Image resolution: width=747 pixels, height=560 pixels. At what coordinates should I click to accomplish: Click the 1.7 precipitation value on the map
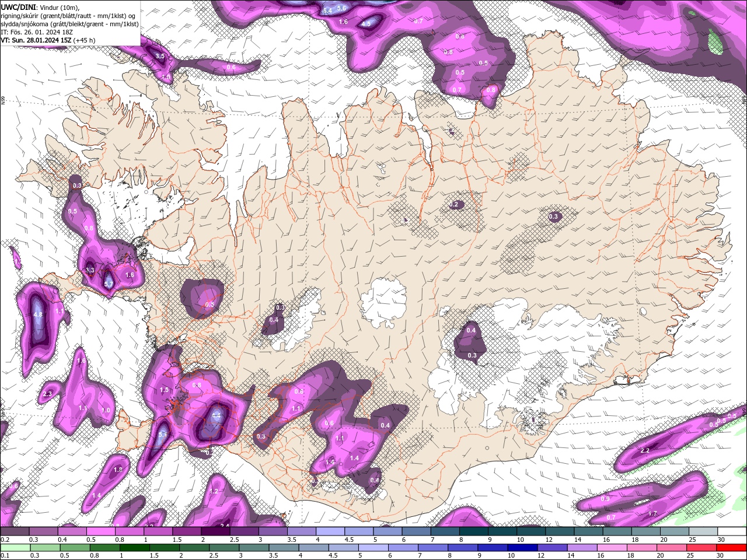(652, 513)
